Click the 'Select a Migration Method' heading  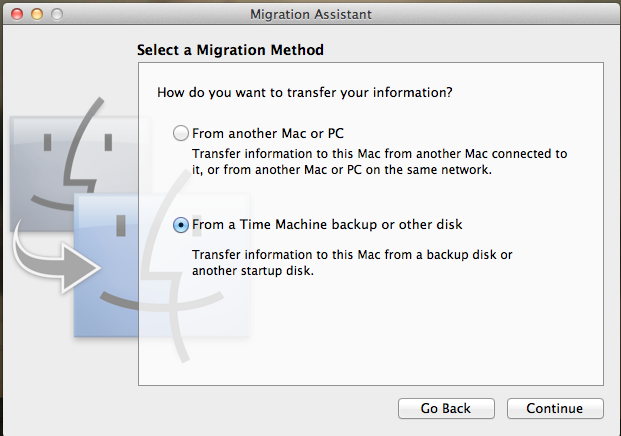(x=230, y=50)
